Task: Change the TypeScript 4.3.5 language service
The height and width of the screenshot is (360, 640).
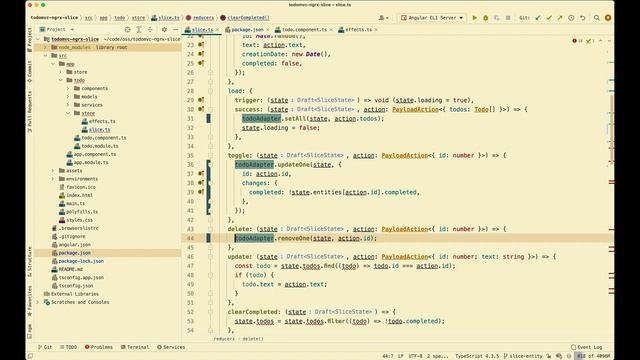Action: point(477,356)
